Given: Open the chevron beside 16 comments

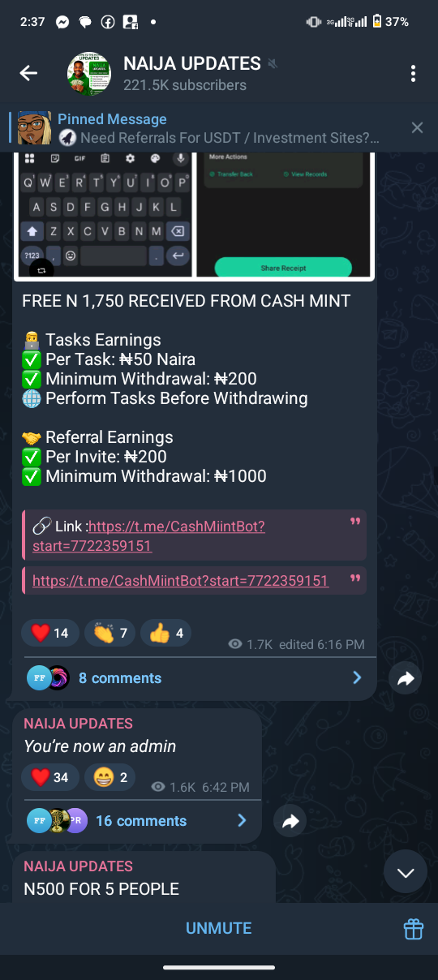Looking at the screenshot, I should 242,821.
